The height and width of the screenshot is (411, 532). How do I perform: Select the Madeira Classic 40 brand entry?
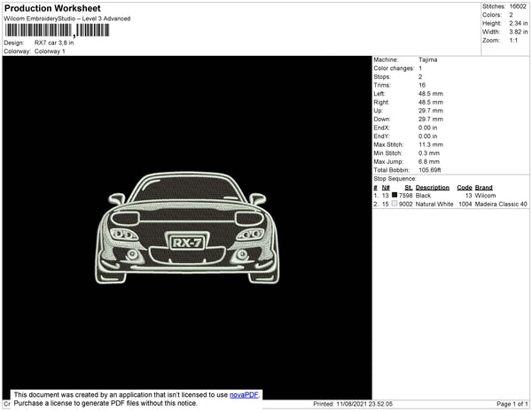pyautogui.click(x=501, y=204)
